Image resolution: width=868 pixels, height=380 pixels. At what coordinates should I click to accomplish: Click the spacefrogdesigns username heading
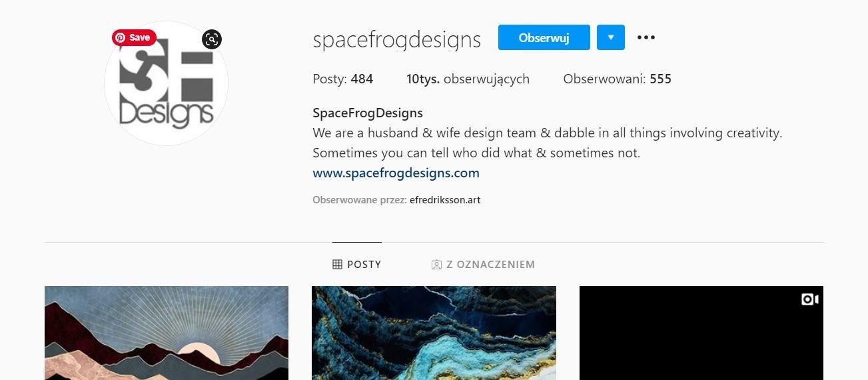pyautogui.click(x=397, y=40)
